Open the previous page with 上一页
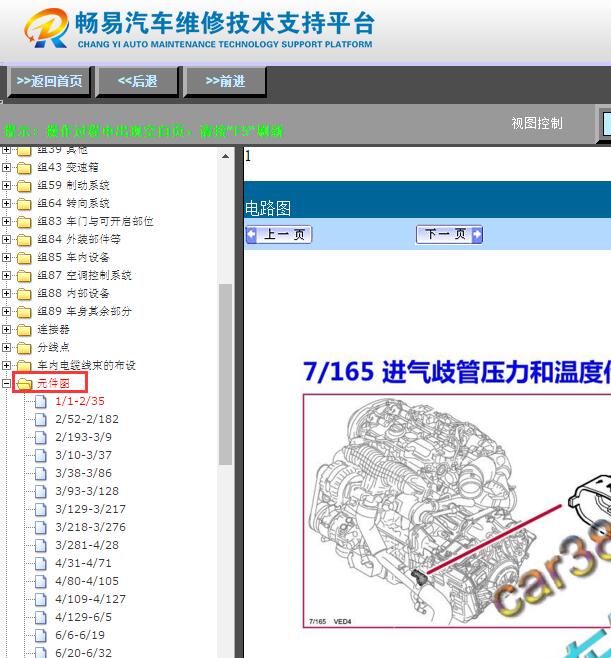Image resolution: width=611 pixels, height=658 pixels. pos(279,235)
